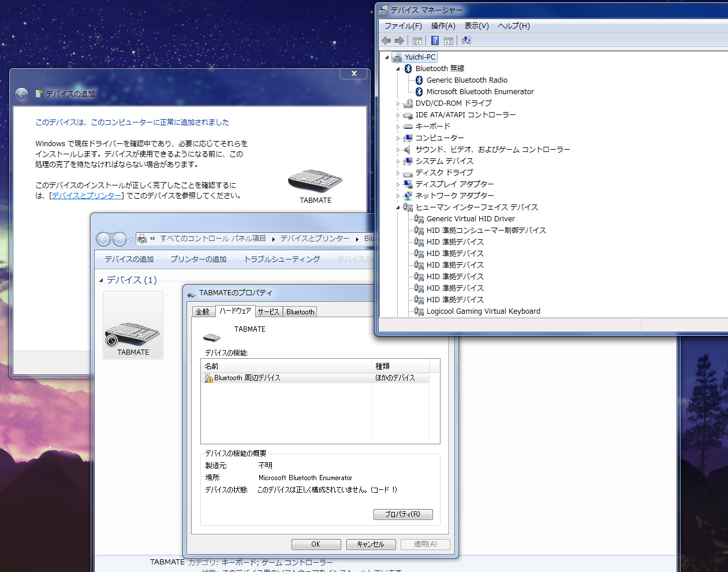Collapse the Bluetooth 無線 tree node
Screen dimensions: 728x572
point(398,69)
